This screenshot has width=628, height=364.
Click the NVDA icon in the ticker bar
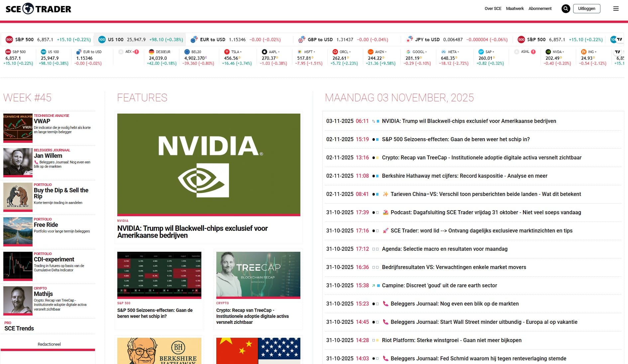548,52
